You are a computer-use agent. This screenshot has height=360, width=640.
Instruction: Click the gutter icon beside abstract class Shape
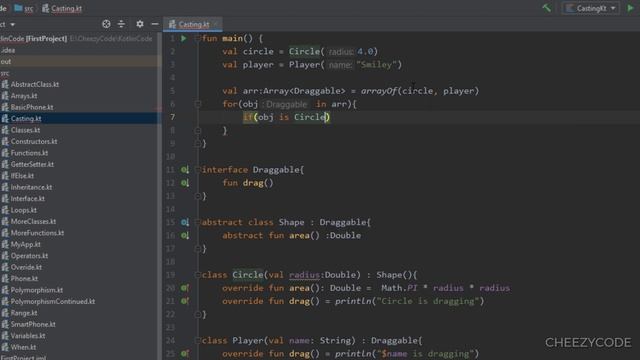[185, 222]
